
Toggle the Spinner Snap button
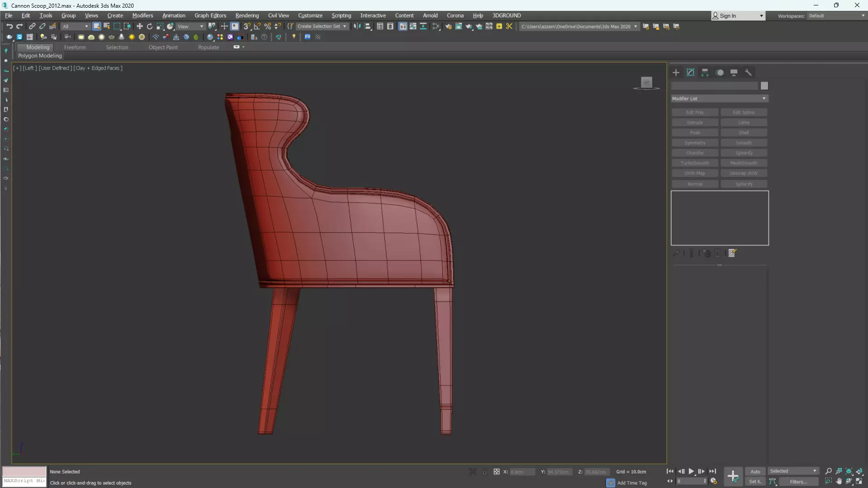278,26
